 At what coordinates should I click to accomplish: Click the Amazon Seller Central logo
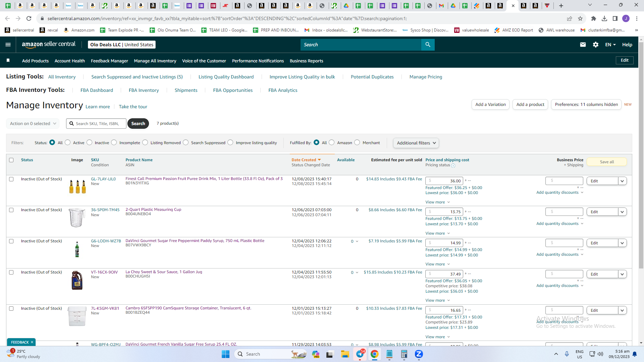pos(49,45)
